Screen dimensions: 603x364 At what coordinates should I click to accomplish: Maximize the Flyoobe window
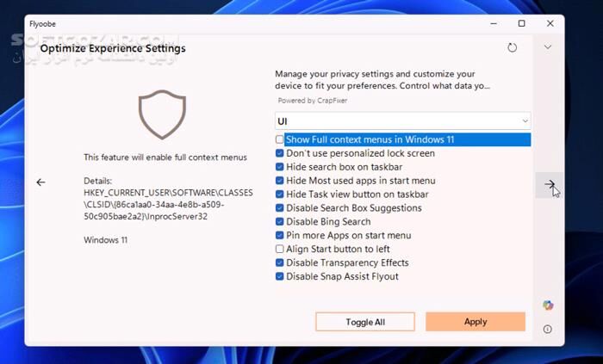(521, 23)
